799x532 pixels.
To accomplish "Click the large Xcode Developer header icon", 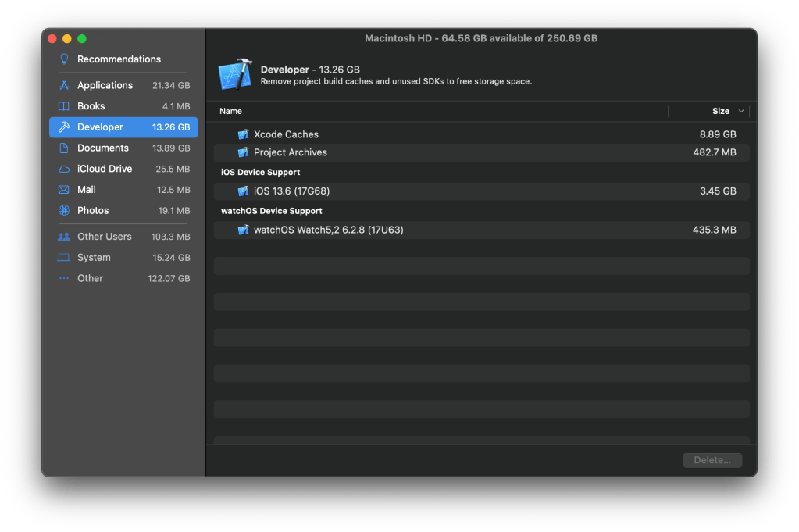I will [235, 74].
